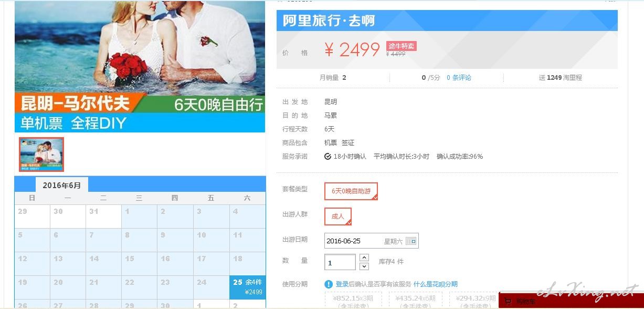Viewport: 644px width, 309px height.
Task: Choose the ¥852.15x3期 installment option
Action: (x=355, y=301)
